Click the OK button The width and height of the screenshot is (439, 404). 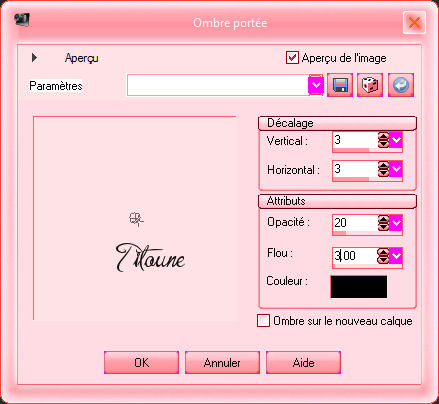[141, 362]
